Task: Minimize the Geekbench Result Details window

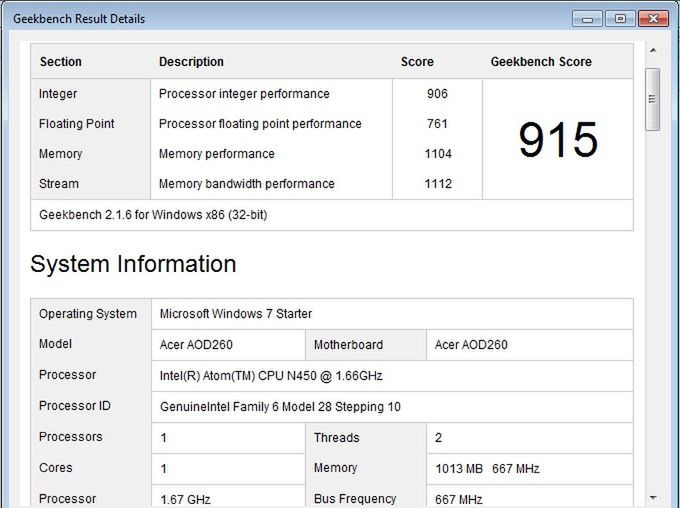Action: [587, 19]
